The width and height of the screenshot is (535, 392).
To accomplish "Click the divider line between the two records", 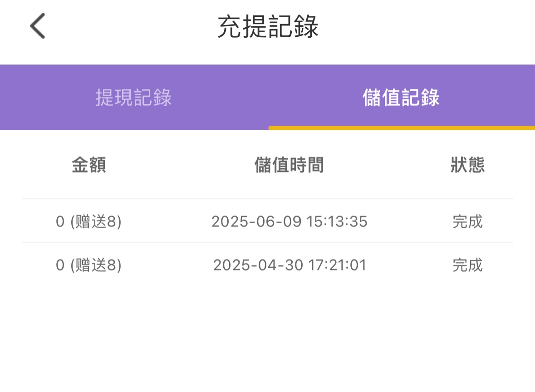I will (x=268, y=243).
